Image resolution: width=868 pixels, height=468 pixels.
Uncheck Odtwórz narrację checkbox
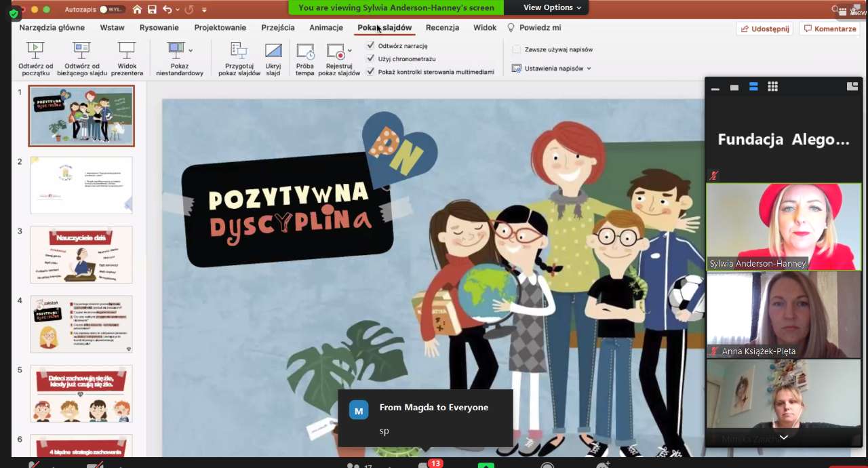click(x=370, y=45)
